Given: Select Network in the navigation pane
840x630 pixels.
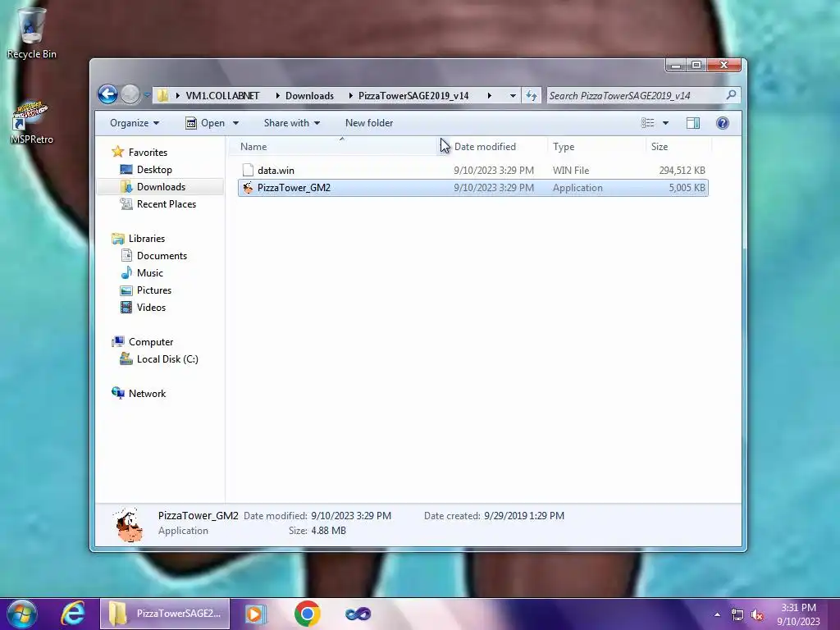Looking at the screenshot, I should [139, 393].
